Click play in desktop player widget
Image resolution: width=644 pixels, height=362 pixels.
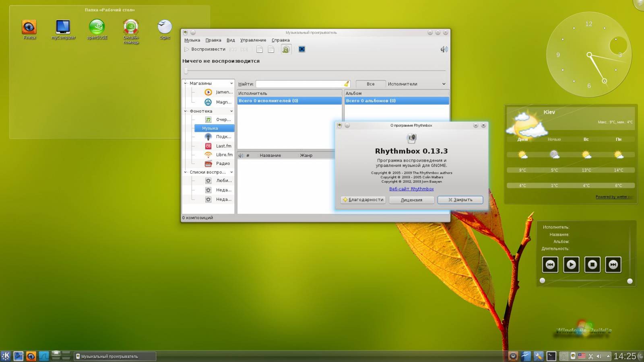(x=571, y=265)
